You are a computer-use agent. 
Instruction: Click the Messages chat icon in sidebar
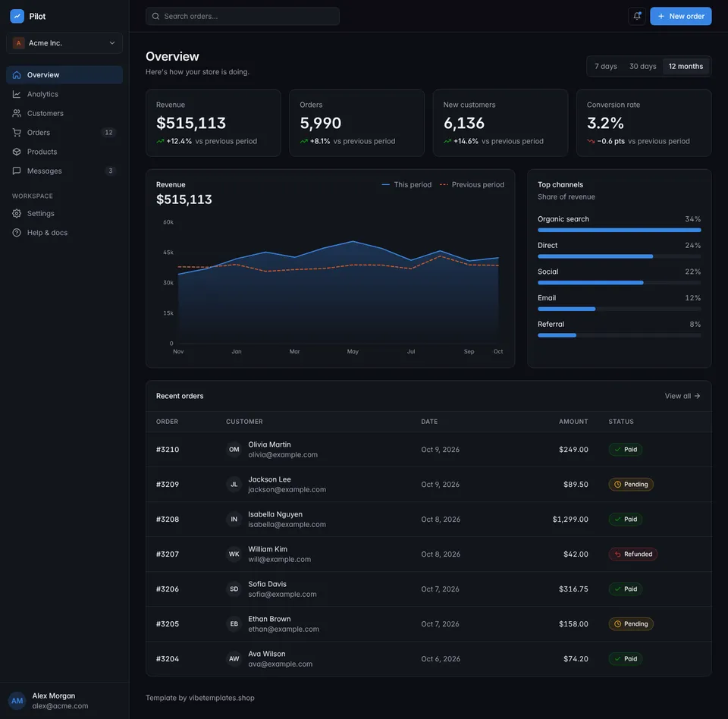17,171
